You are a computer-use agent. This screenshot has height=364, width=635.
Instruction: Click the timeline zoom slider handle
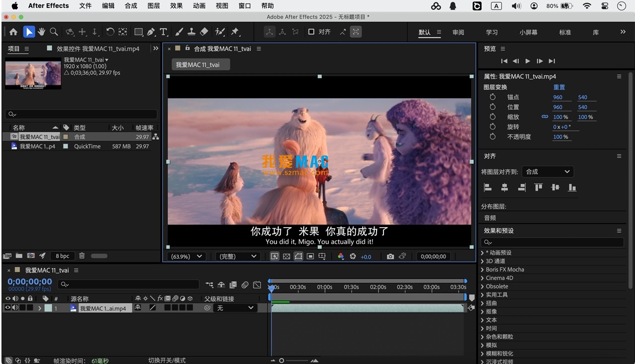(x=281, y=361)
